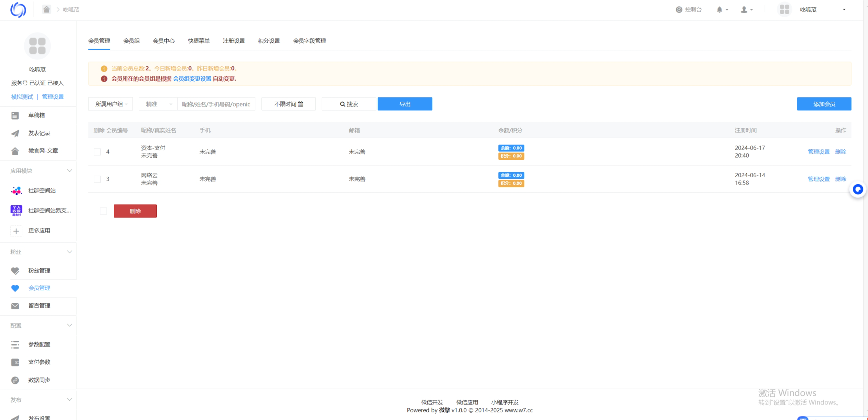The height and width of the screenshot is (420, 868).
Task: Click the calendar icon in 不限时间
Action: 300,104
